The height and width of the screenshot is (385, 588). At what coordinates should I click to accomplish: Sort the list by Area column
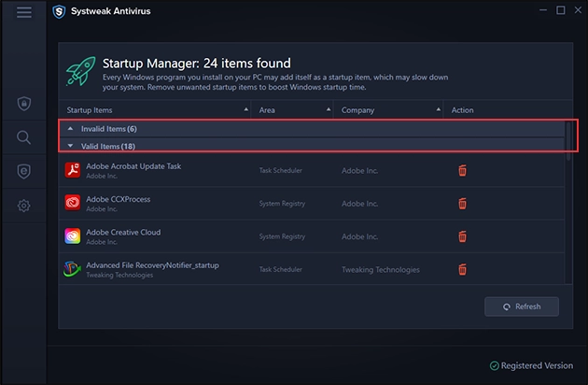coord(269,110)
